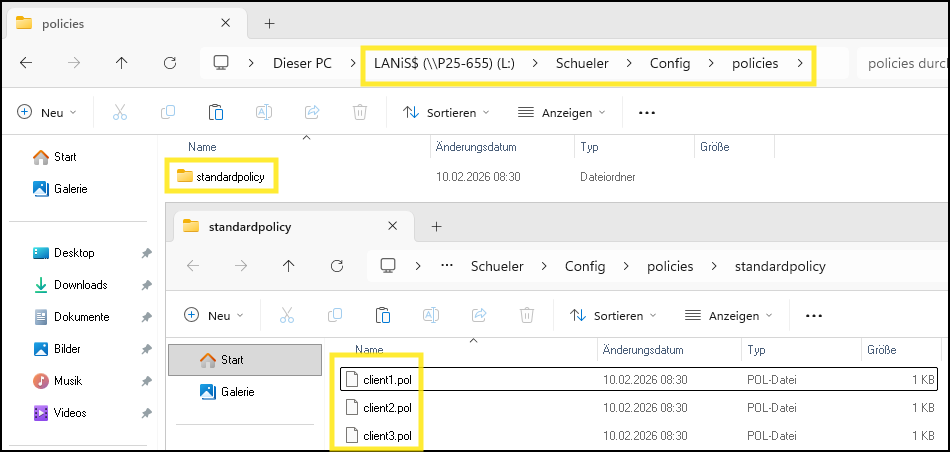Select the client3.pol file

pos(386,436)
